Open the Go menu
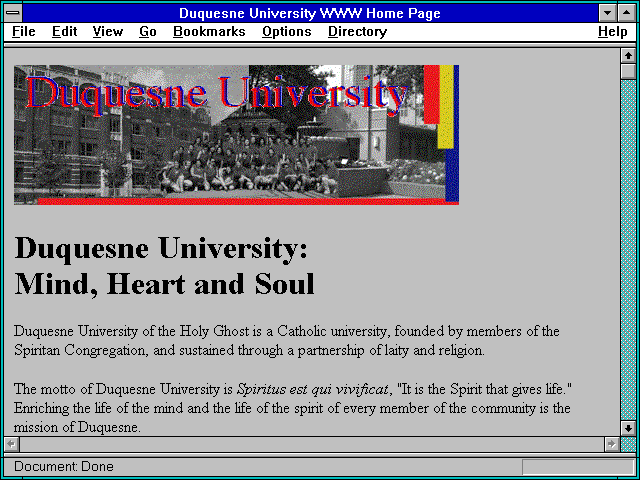This screenshot has height=480, width=640. pos(147,32)
